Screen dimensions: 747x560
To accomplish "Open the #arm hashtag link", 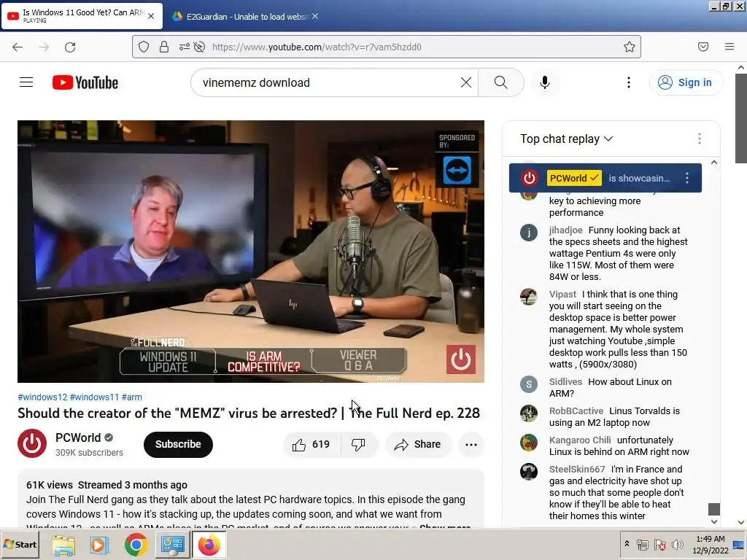I will point(131,397).
